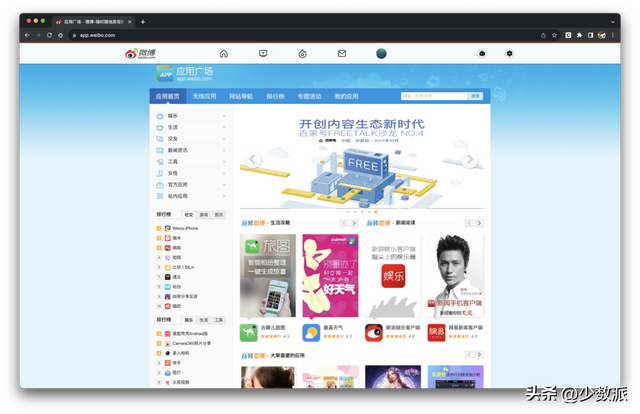Go to Weibo home via house icon

(x=224, y=53)
